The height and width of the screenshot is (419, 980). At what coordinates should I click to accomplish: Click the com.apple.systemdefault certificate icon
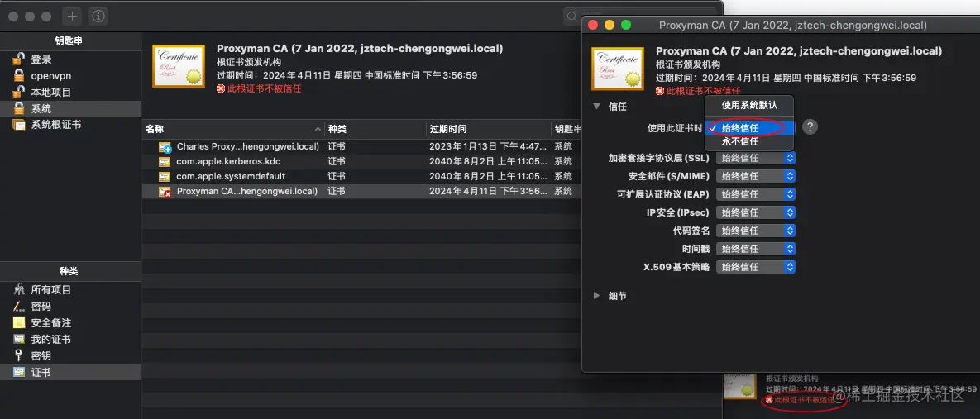tap(165, 177)
